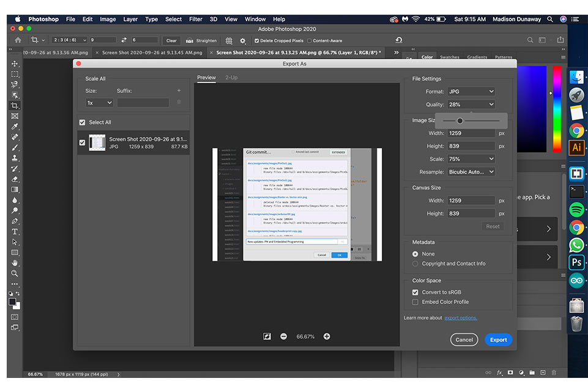Open the Image menu
The image size is (588, 392).
tap(108, 19)
